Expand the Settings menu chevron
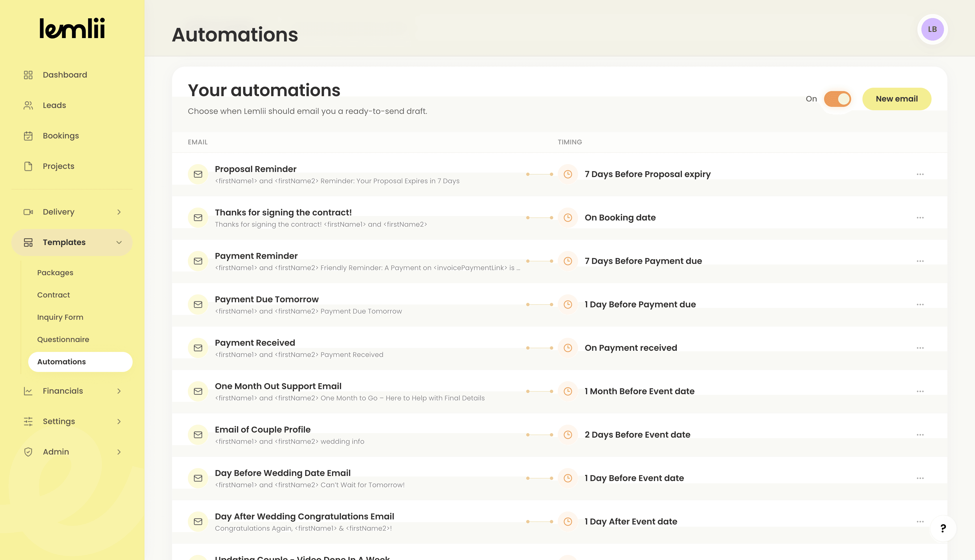Image resolution: width=975 pixels, height=560 pixels. pos(119,421)
